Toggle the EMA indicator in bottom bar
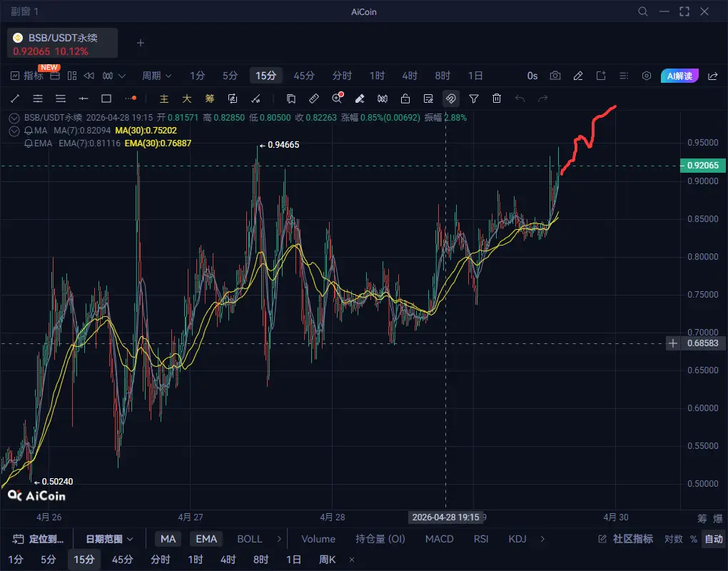Screen dimensions: 728x571 [206, 539]
